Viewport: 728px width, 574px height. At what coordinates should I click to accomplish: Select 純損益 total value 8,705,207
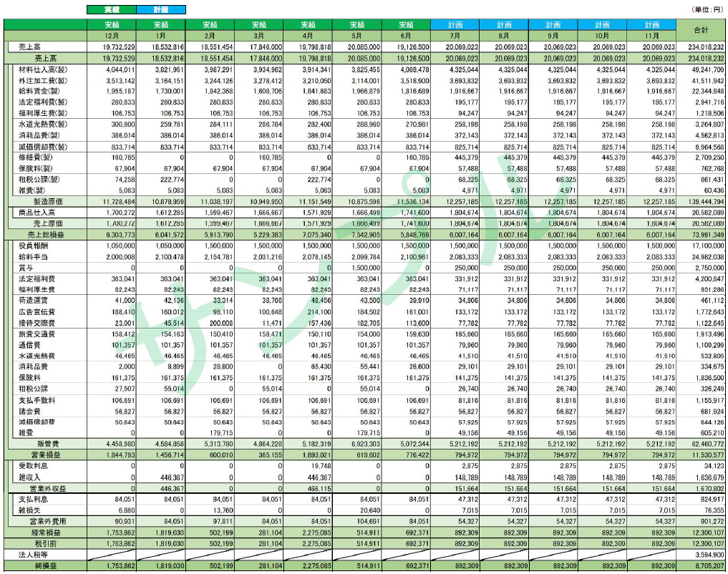pyautogui.click(x=710, y=566)
